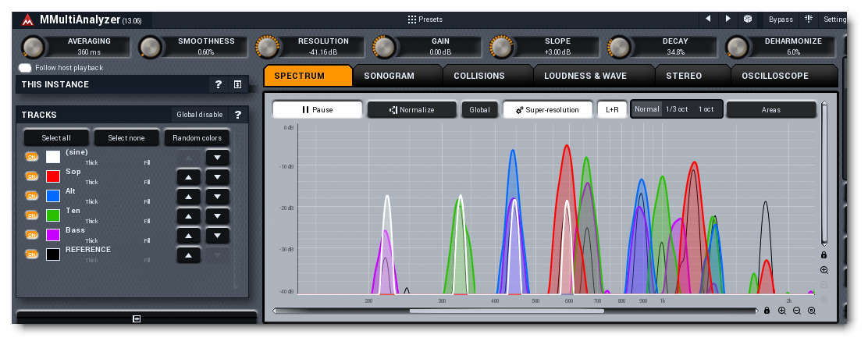Click the mixer icon next to Bypass
868x345 pixels.
click(x=809, y=19)
